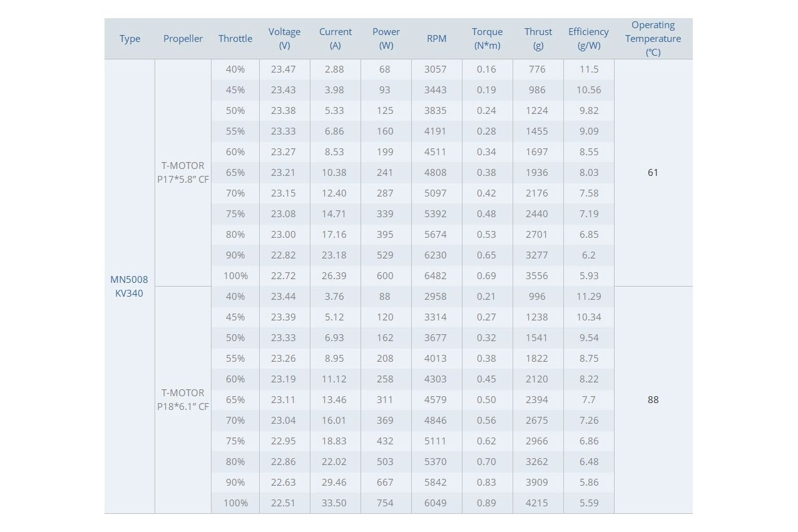Viewport: 798px width, 532px height.
Task: Click the T-MOTOR P17*5.8" CF propeller cell
Action: (x=183, y=173)
